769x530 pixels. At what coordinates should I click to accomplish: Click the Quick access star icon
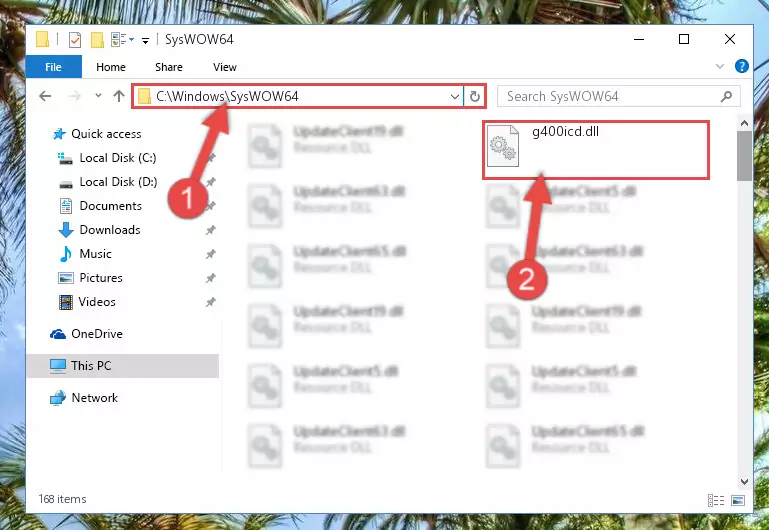point(59,134)
